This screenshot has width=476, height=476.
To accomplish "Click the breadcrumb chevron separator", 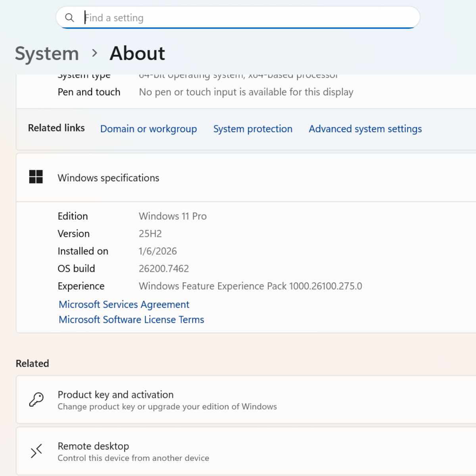I will point(94,53).
